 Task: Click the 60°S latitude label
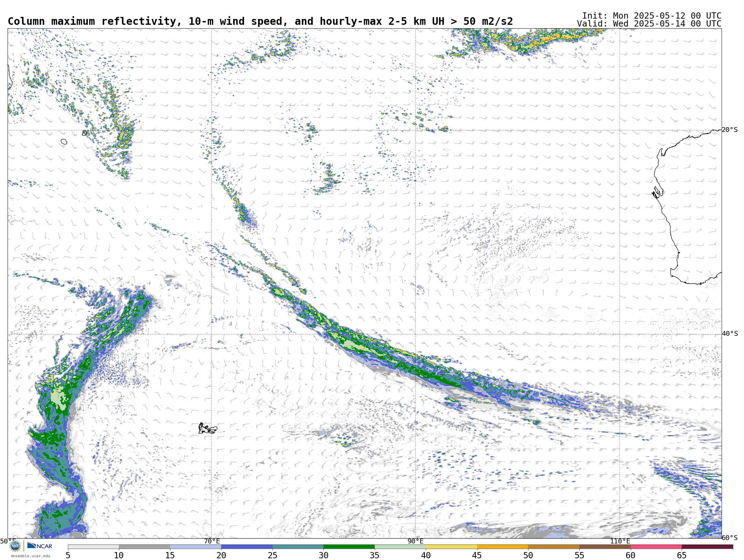(730, 538)
